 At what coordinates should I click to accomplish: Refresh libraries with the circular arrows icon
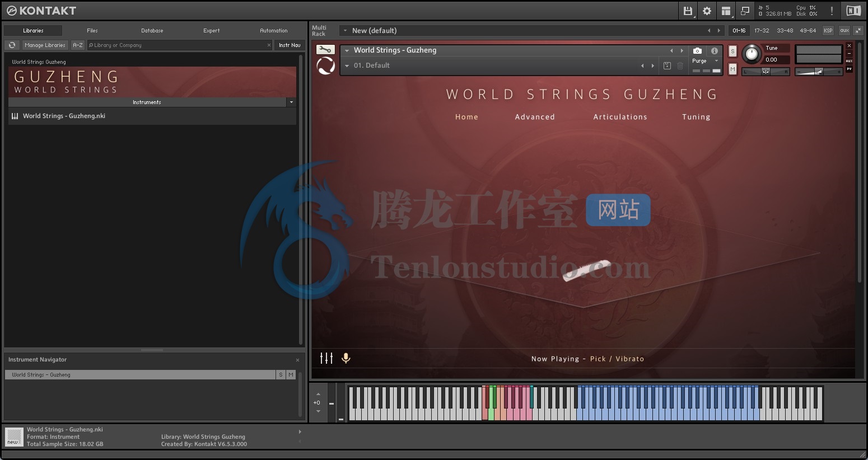12,45
